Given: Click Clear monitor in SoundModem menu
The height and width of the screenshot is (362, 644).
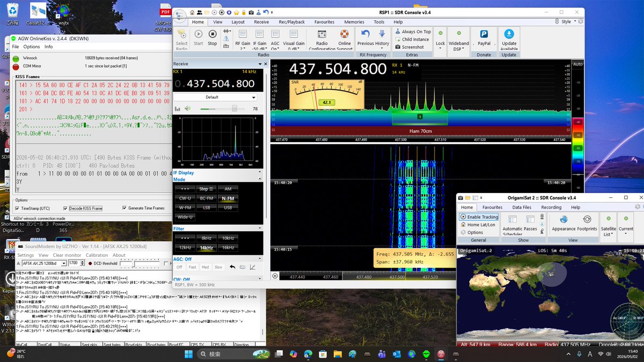Looking at the screenshot, I should pyautogui.click(x=67, y=255).
